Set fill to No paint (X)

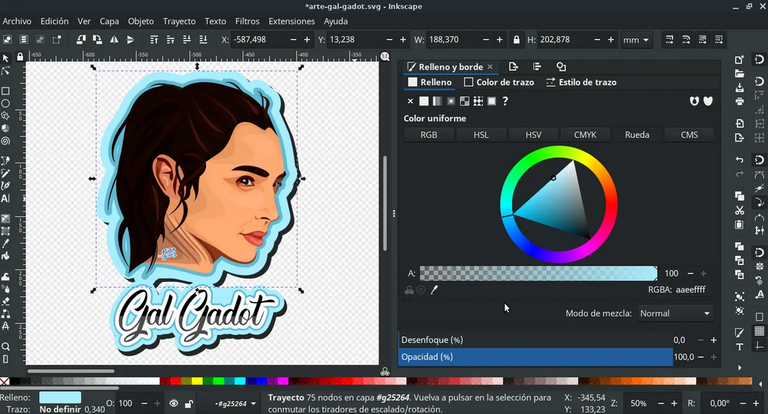(410, 101)
